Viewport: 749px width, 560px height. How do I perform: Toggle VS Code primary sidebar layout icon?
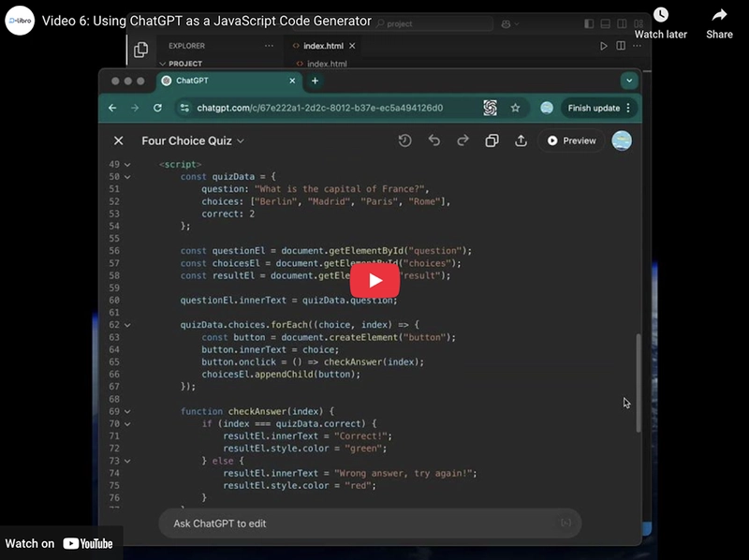pos(589,24)
